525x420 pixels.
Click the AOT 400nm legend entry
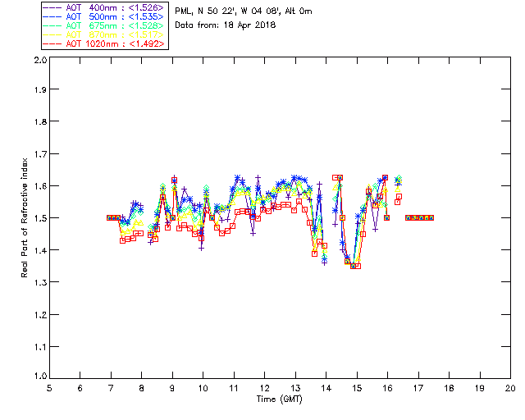coord(104,7)
